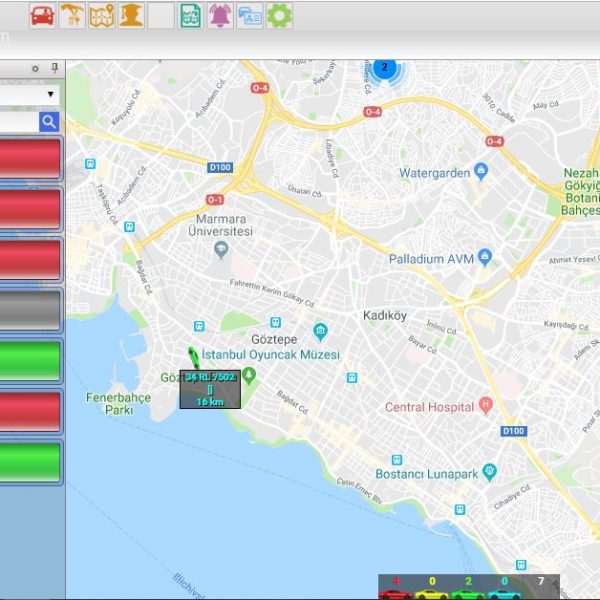Click the Ünalan Cd street label
The width and height of the screenshot is (600, 600).
[x=305, y=191]
